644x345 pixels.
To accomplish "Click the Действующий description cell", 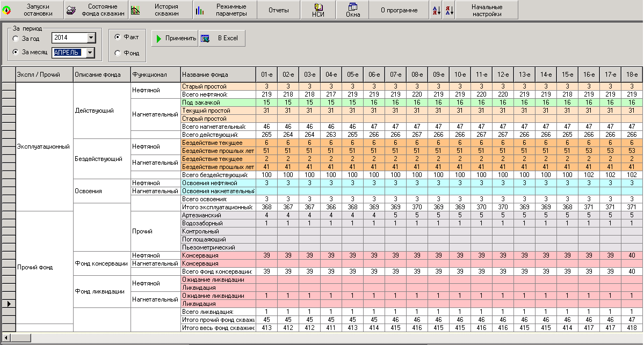I will (102, 111).
